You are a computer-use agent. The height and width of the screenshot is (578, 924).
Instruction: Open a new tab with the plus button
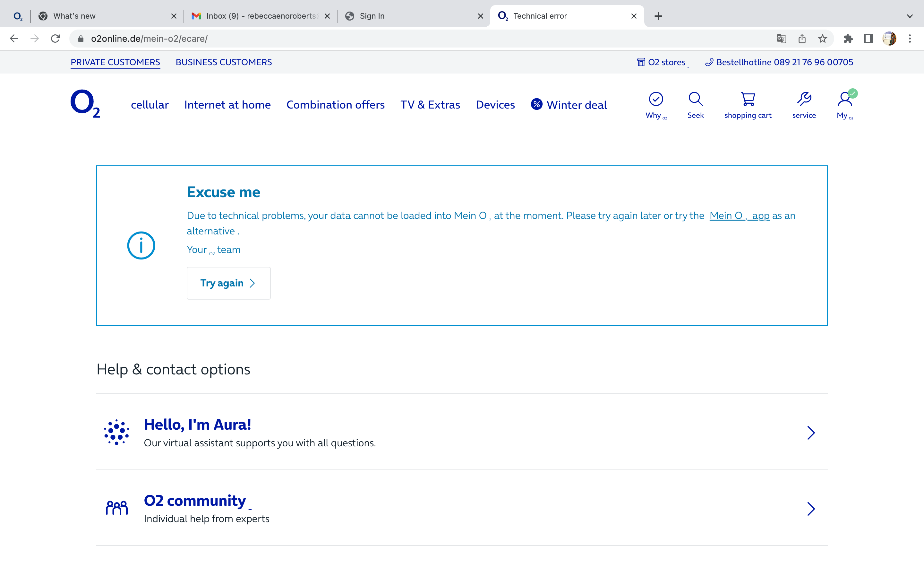[658, 16]
